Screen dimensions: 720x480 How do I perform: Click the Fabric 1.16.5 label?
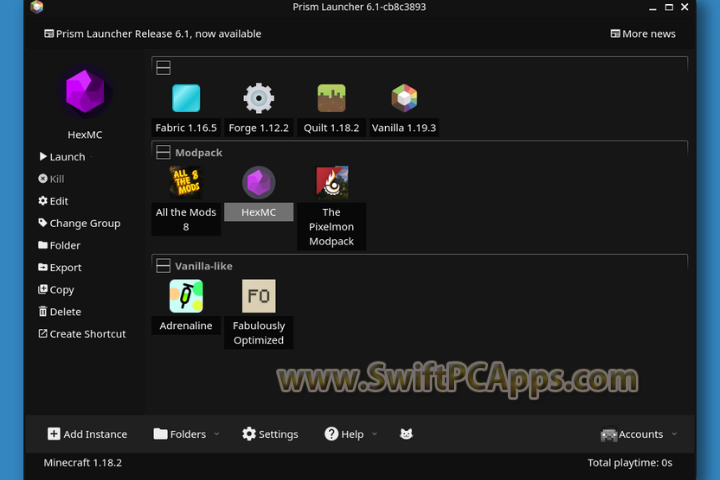(186, 128)
